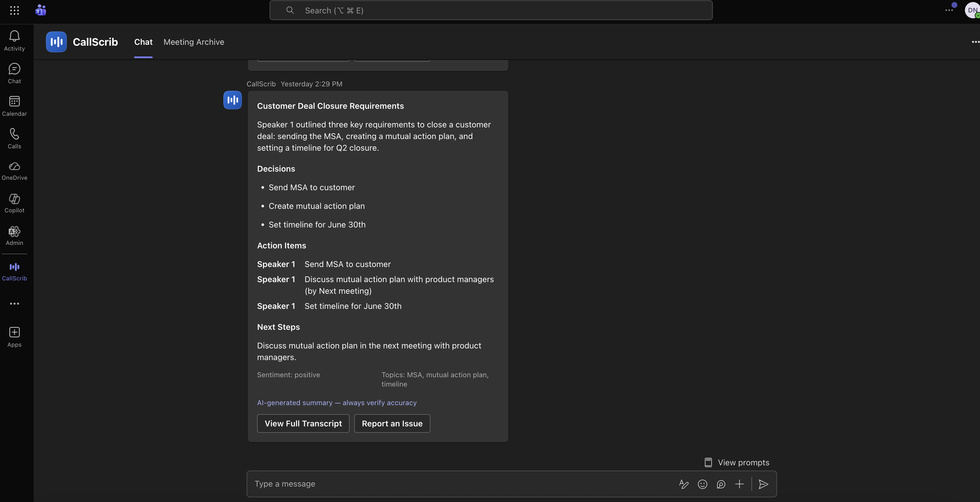
Task: Click the AI-generated summary disclaimer text
Action: tap(337, 403)
